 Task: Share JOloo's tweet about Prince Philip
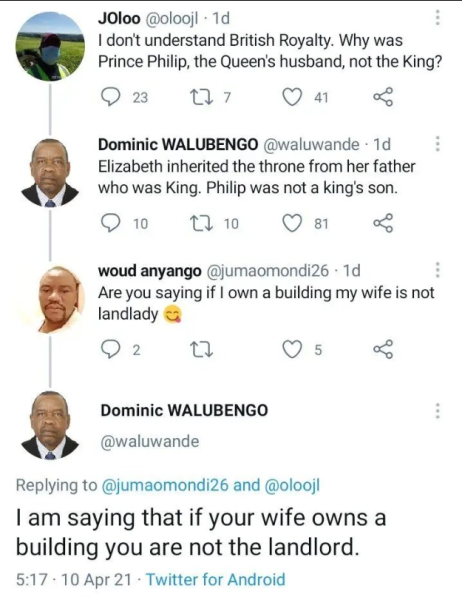(383, 97)
